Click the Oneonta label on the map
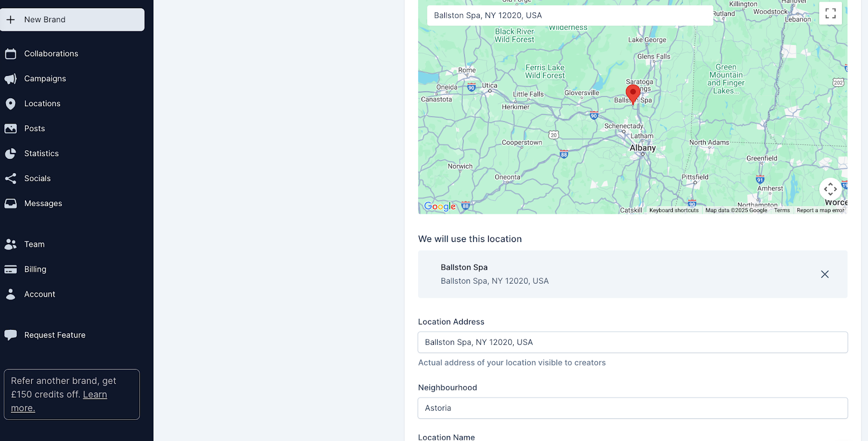 tap(507, 177)
